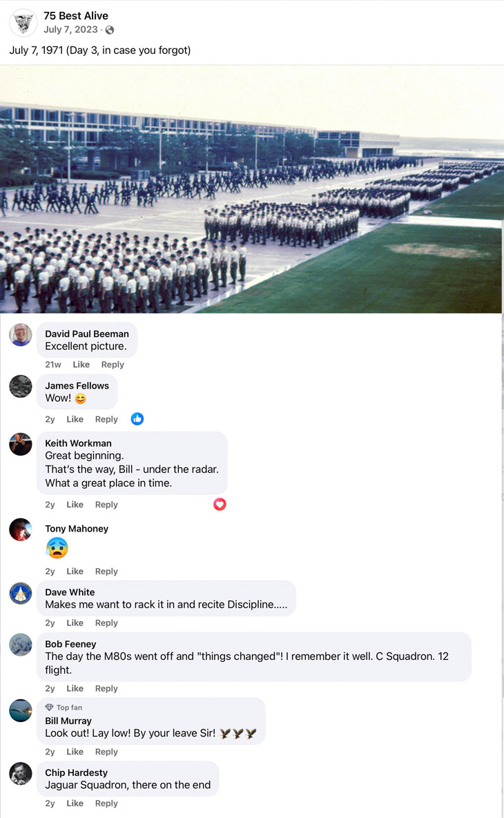Open the cadet formation photo

point(252,189)
